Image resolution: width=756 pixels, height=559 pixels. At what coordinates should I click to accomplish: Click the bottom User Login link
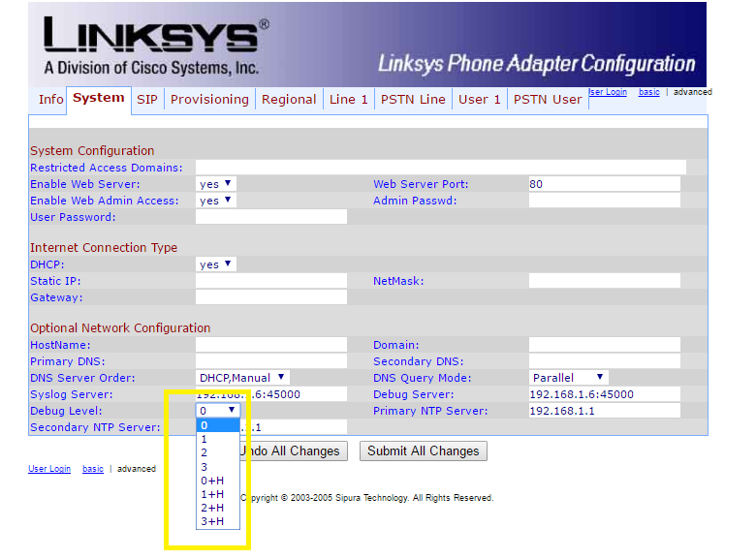point(49,468)
